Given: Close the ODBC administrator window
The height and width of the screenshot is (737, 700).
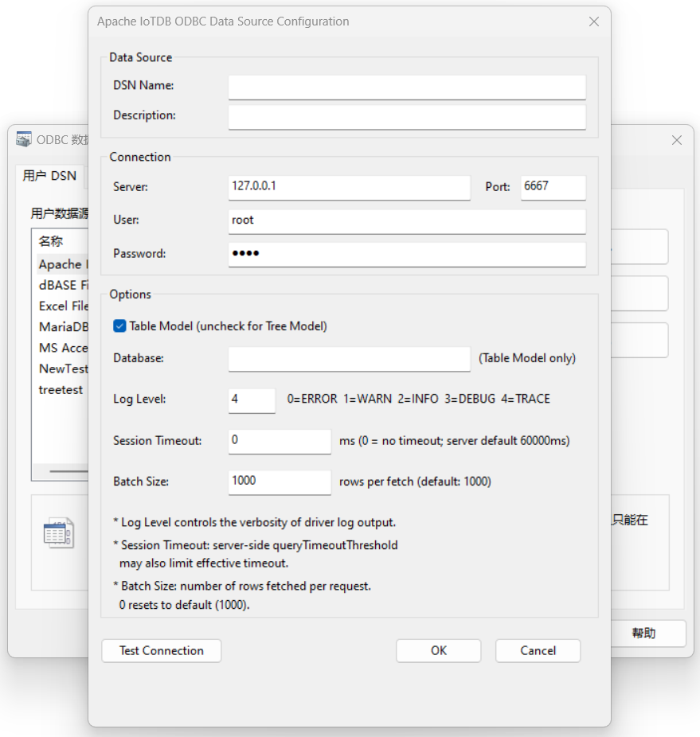Looking at the screenshot, I should click(676, 140).
